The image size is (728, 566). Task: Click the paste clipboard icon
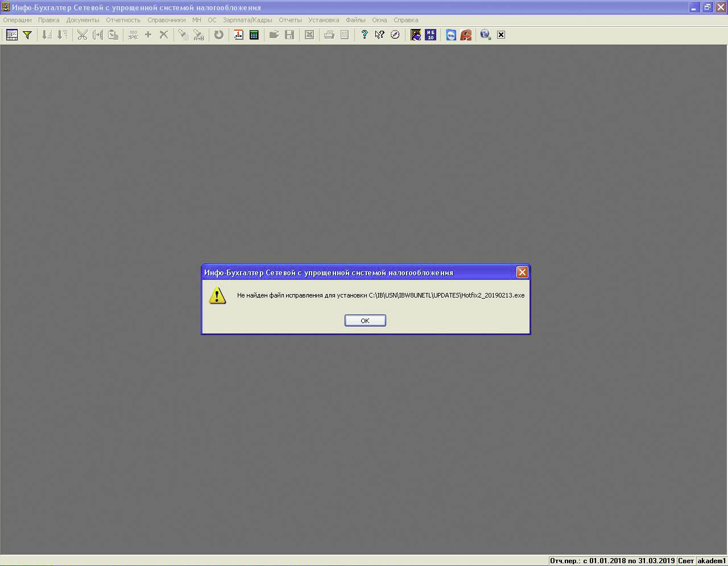[x=113, y=35]
